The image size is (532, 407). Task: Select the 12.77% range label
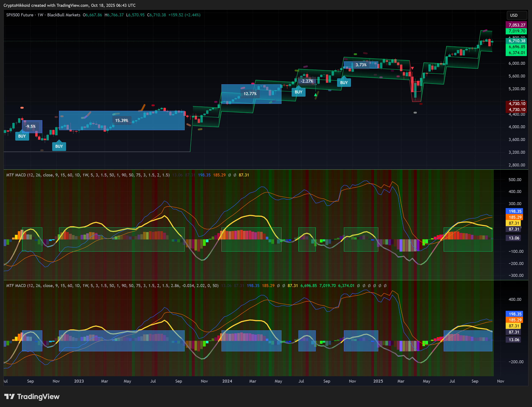click(x=250, y=94)
